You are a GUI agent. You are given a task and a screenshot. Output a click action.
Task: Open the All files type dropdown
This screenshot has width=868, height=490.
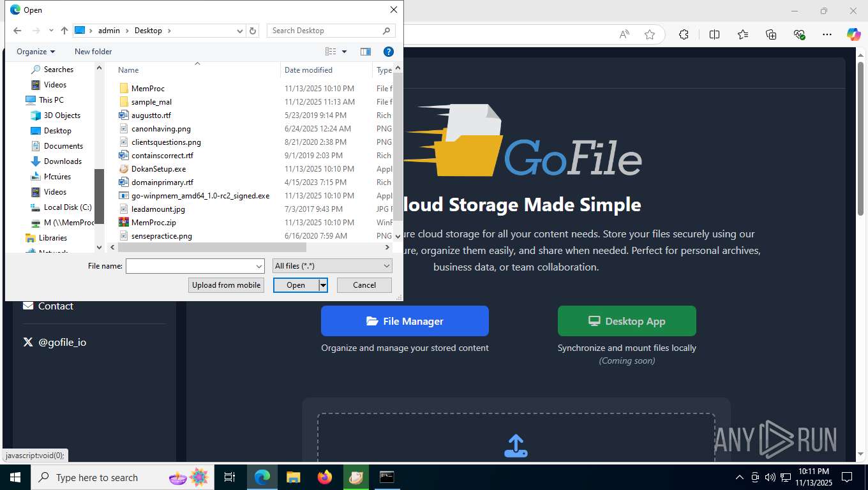pos(332,266)
